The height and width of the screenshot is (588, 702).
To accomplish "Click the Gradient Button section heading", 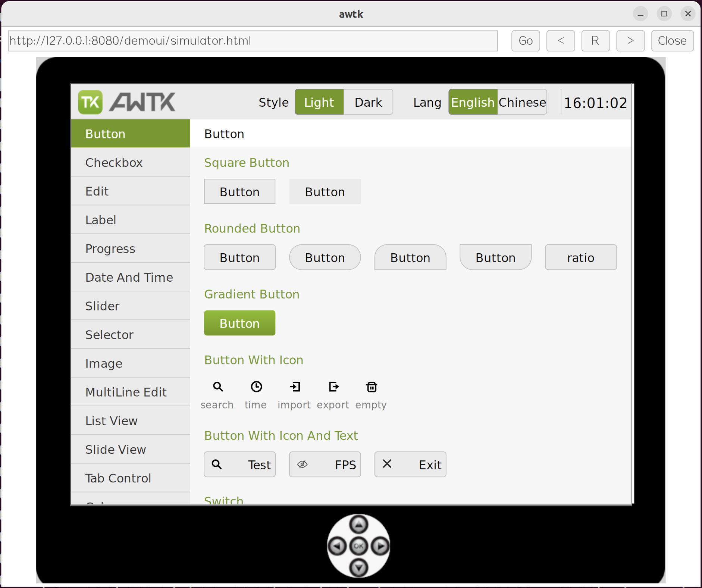I will click(252, 294).
